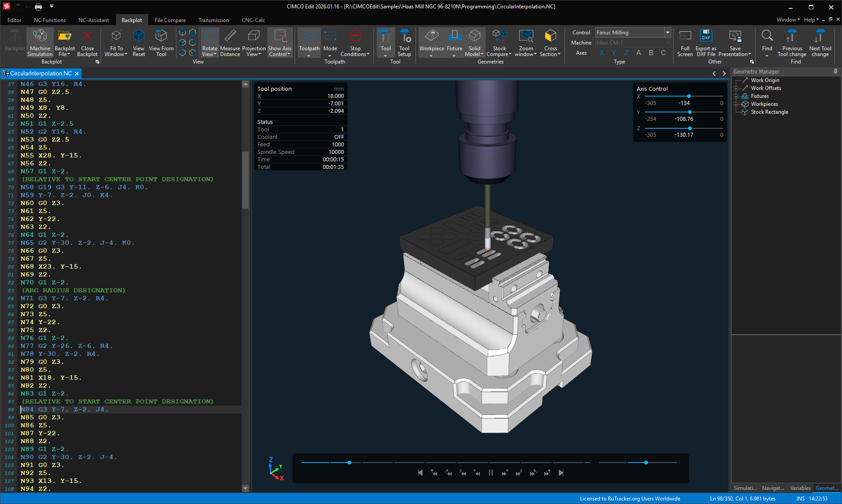Viewport: 842px width, 504px height.
Task: Jump to the end of the simulation
Action: click(561, 473)
